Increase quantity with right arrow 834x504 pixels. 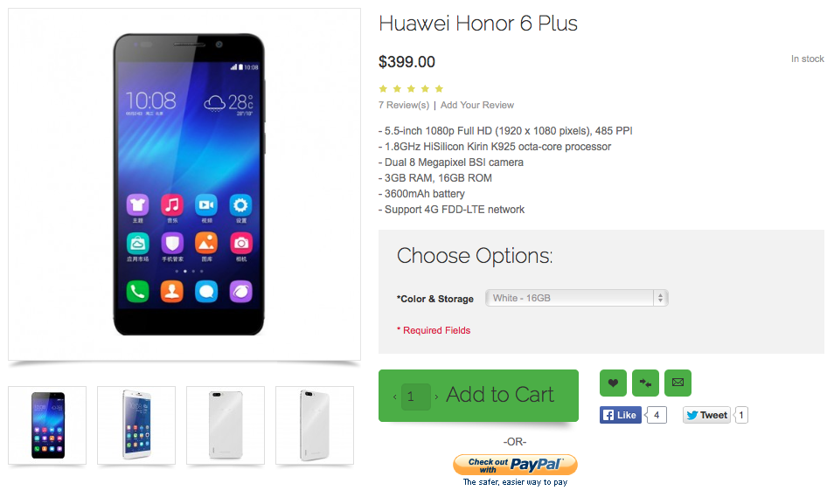(436, 397)
